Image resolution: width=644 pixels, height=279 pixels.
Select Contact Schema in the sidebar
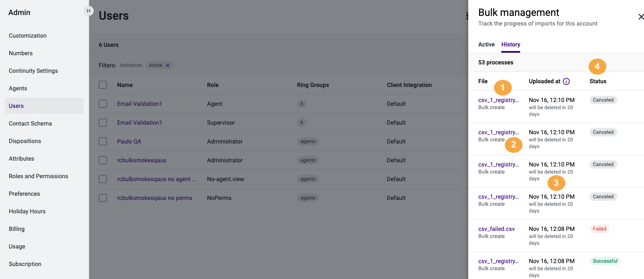[30, 123]
